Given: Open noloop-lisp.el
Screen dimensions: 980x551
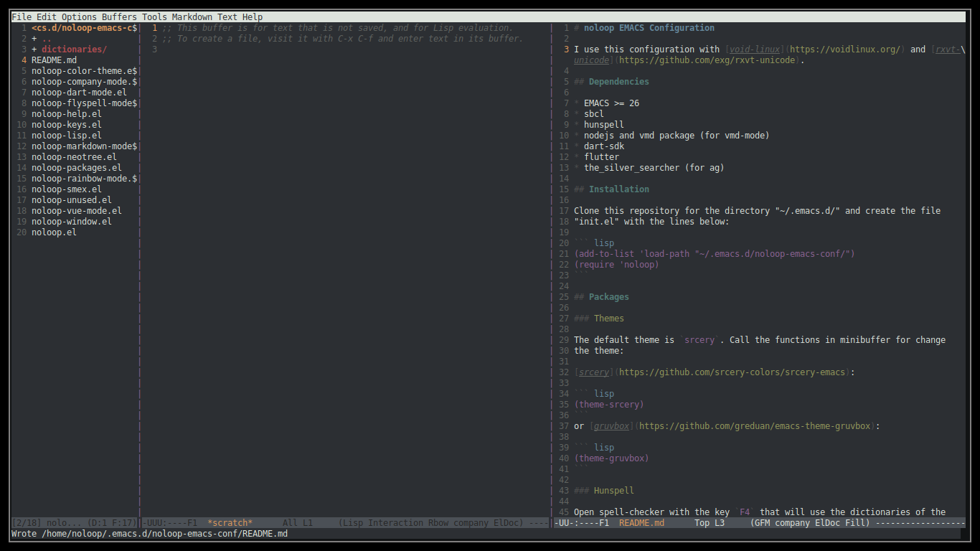Looking at the screenshot, I should click(x=67, y=136).
